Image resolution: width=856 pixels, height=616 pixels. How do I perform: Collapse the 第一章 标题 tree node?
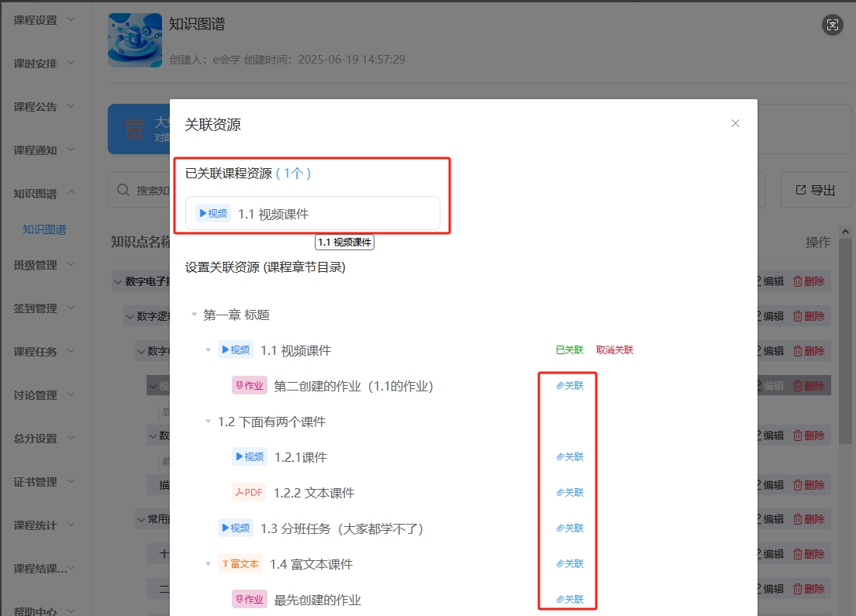pyautogui.click(x=194, y=315)
